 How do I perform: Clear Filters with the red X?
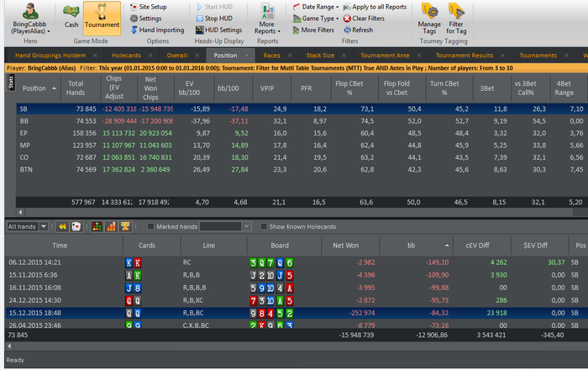pos(364,18)
